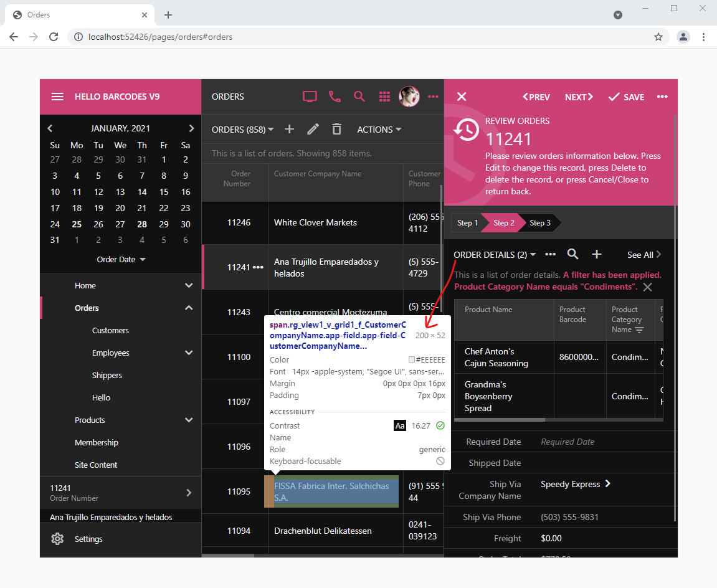Viewport: 717px width, 588px height.
Task: Open the grid apps icon next to the avatar
Action: pos(384,97)
